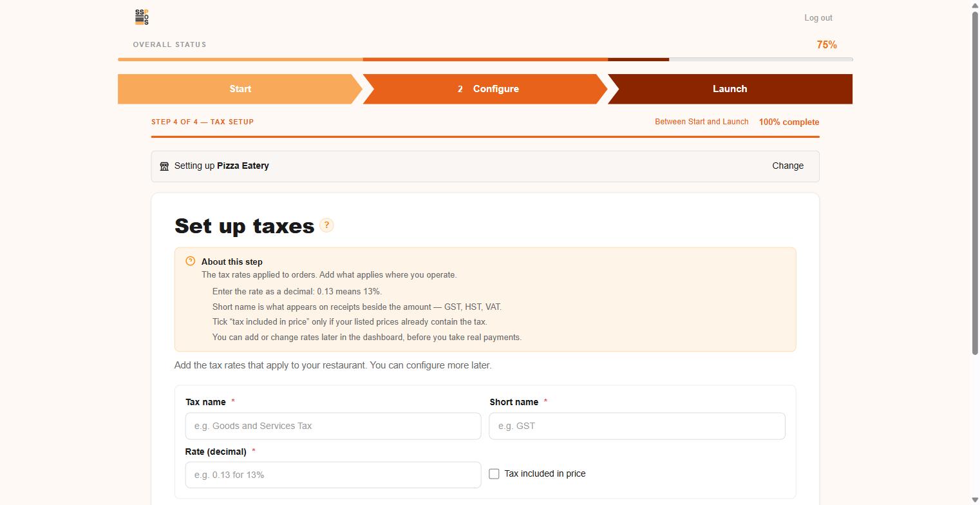This screenshot has height=505, width=980.
Task: Click the Set up taxes heading
Action: point(245,226)
